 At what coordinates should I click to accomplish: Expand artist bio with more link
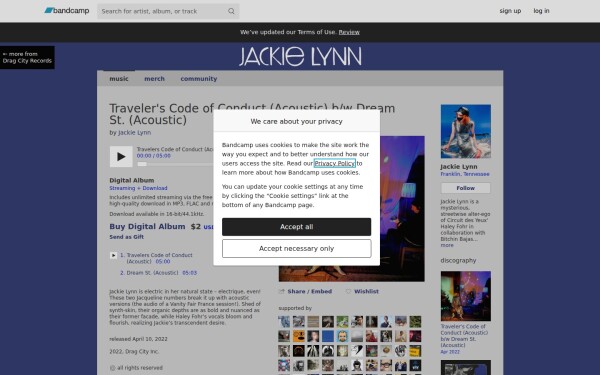click(x=447, y=245)
